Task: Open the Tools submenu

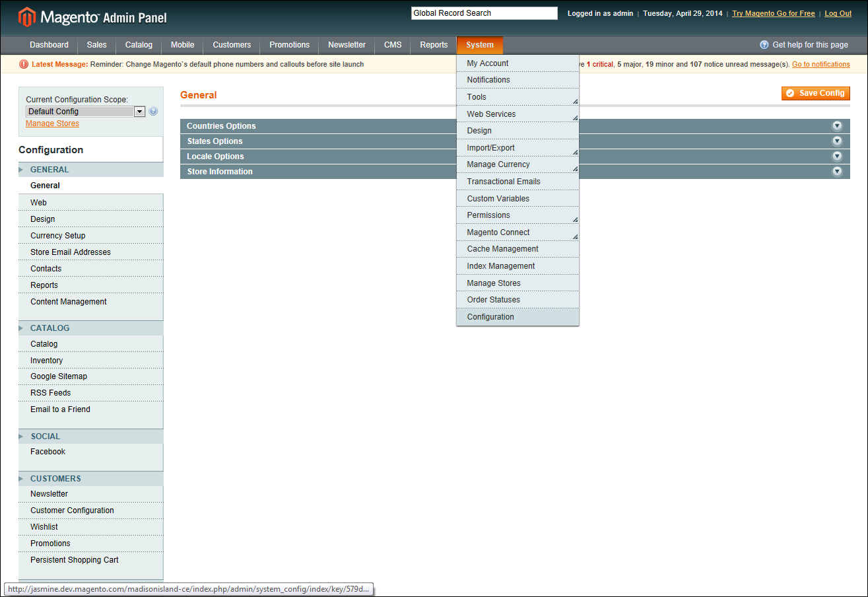Action: click(x=517, y=97)
